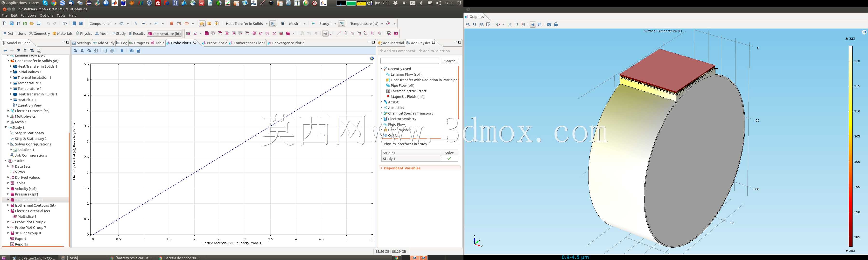Click the Undo arrow in the toolbar
The image size is (868, 260).
pyautogui.click(x=48, y=24)
